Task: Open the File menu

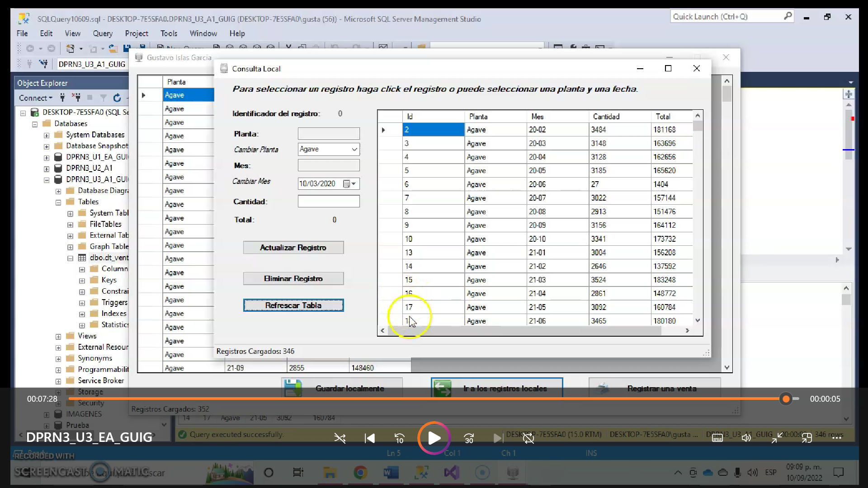Action: [22, 33]
